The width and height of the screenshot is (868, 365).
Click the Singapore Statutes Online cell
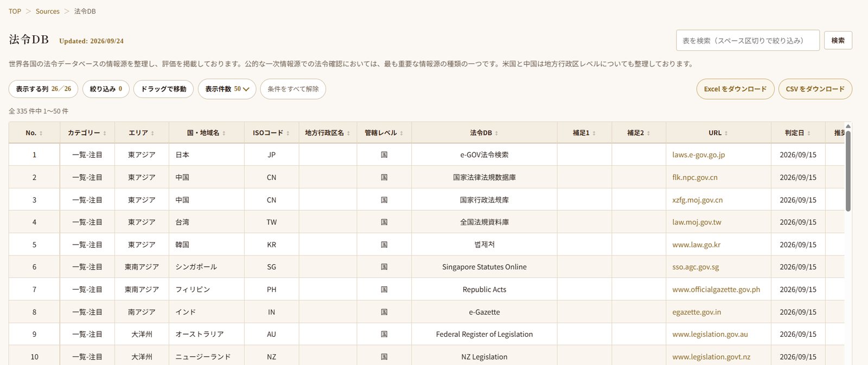(x=484, y=267)
